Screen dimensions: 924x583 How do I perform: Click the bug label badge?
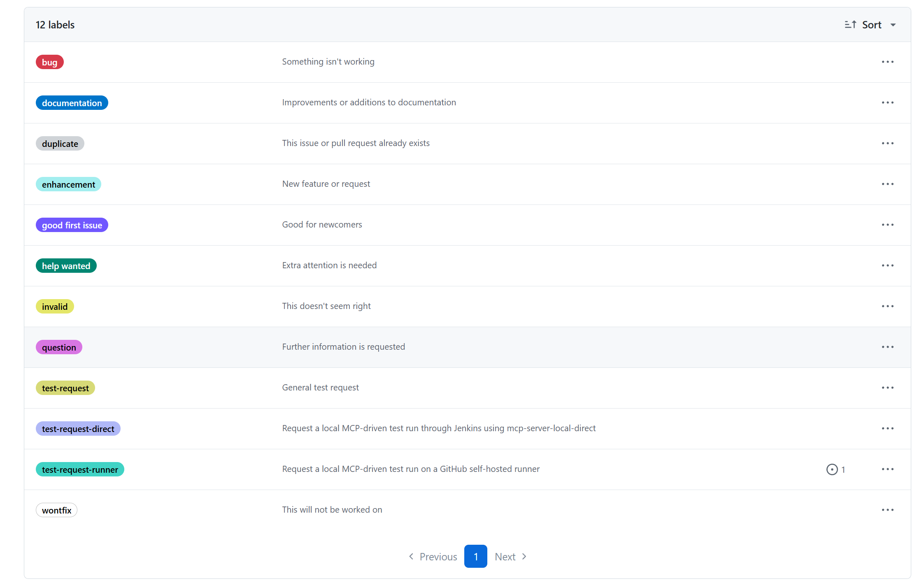(50, 62)
